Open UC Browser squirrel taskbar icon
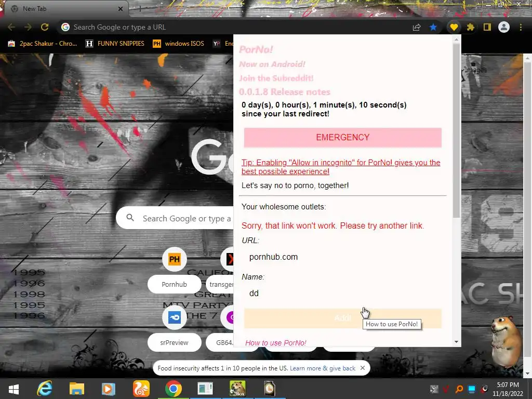The width and height of the screenshot is (532, 399). [x=141, y=389]
